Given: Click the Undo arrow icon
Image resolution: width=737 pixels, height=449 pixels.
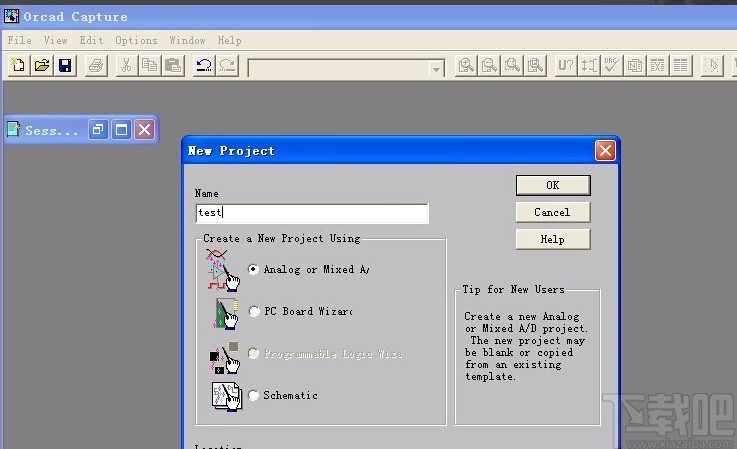Looking at the screenshot, I should coord(204,65).
